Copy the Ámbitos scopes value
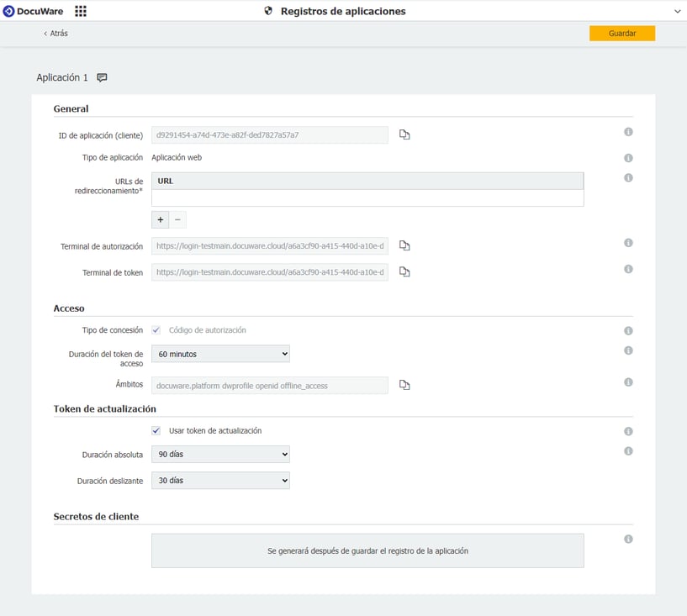687x616 pixels. tap(404, 385)
